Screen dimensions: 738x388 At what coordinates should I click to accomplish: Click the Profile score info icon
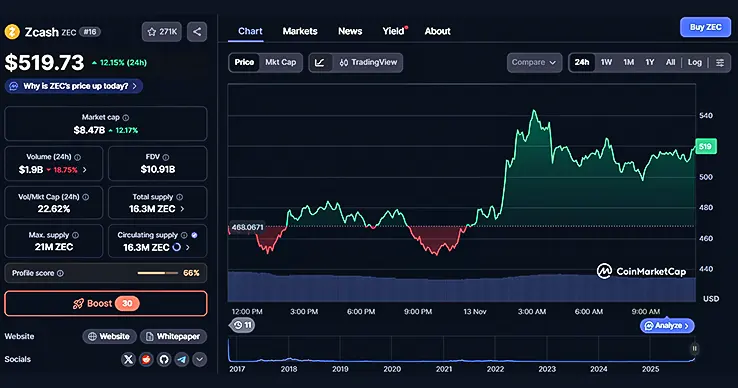[60, 273]
